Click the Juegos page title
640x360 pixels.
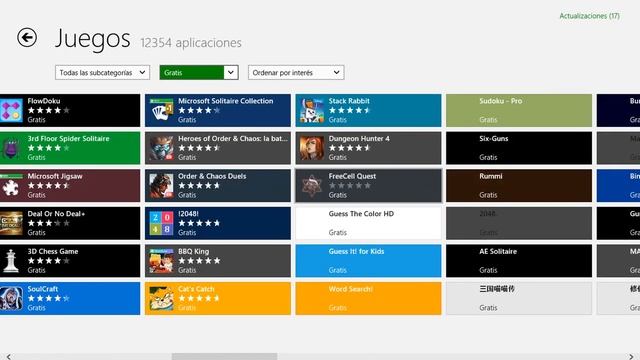93,39
